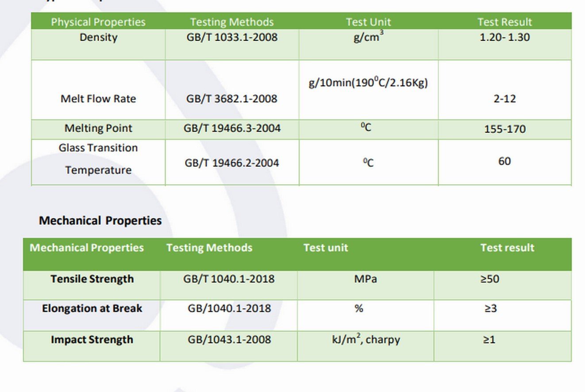Click the 155-170 melting point result
The width and height of the screenshot is (585, 392).
click(x=504, y=129)
